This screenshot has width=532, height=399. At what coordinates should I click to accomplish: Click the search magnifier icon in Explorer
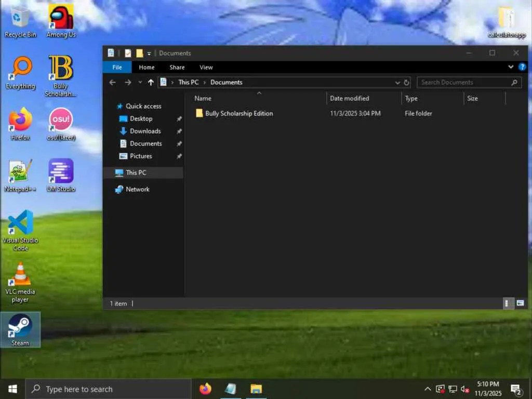pyautogui.click(x=514, y=83)
